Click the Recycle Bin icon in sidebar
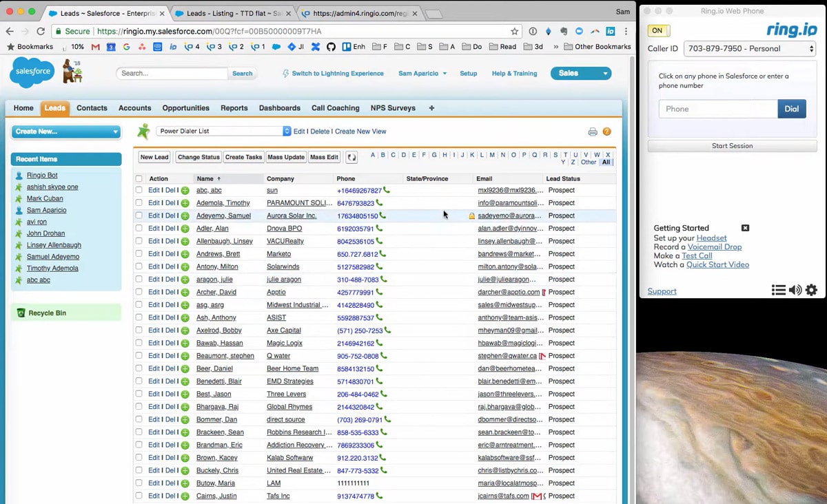The image size is (827, 504). 21,313
